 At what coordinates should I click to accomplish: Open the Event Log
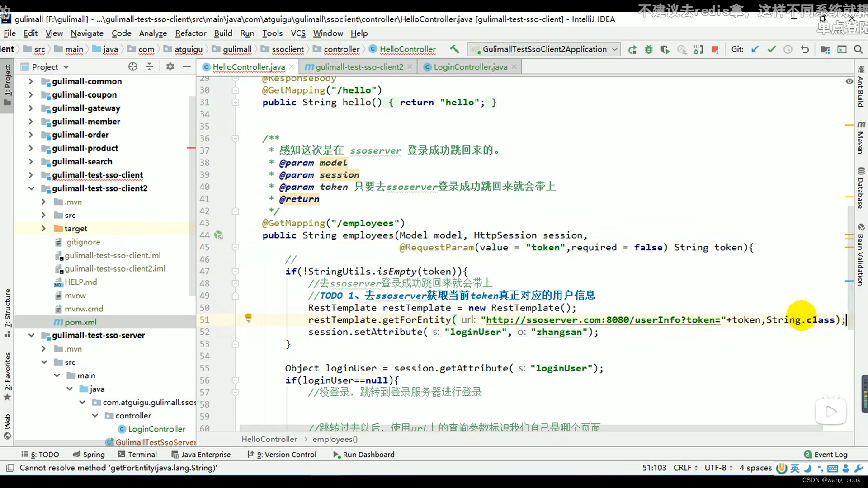click(x=826, y=455)
